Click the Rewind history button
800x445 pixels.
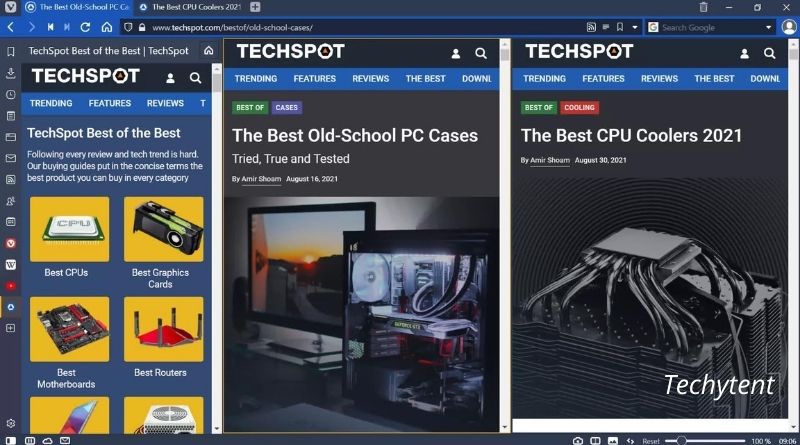coord(50,27)
